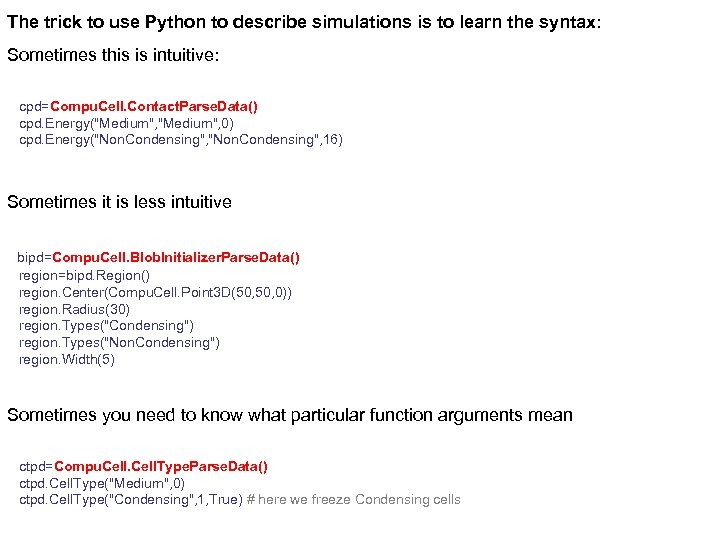Viewport: 720px width, 540px height.
Task: Click the "Sometimes it is less intuitive" heading
Action: click(x=119, y=202)
